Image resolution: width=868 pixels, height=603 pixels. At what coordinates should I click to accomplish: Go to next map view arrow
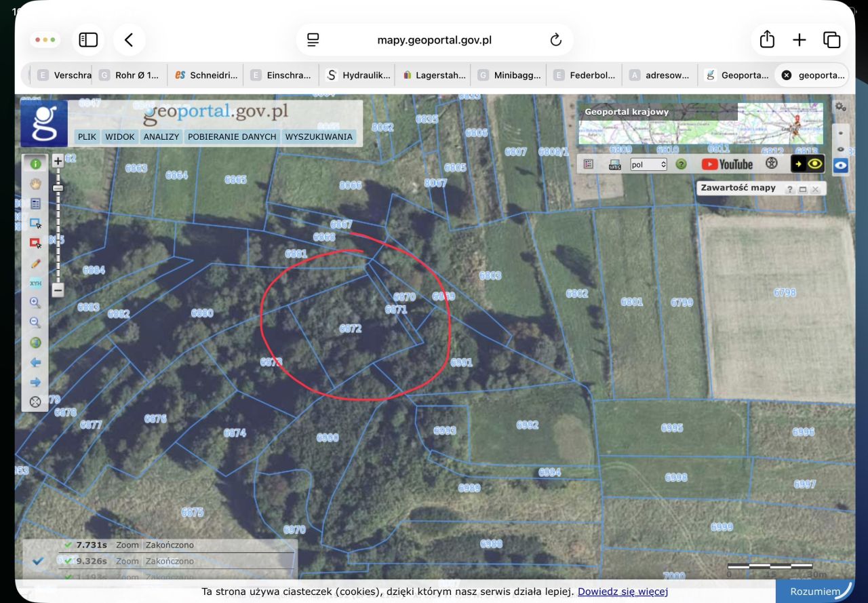click(35, 382)
